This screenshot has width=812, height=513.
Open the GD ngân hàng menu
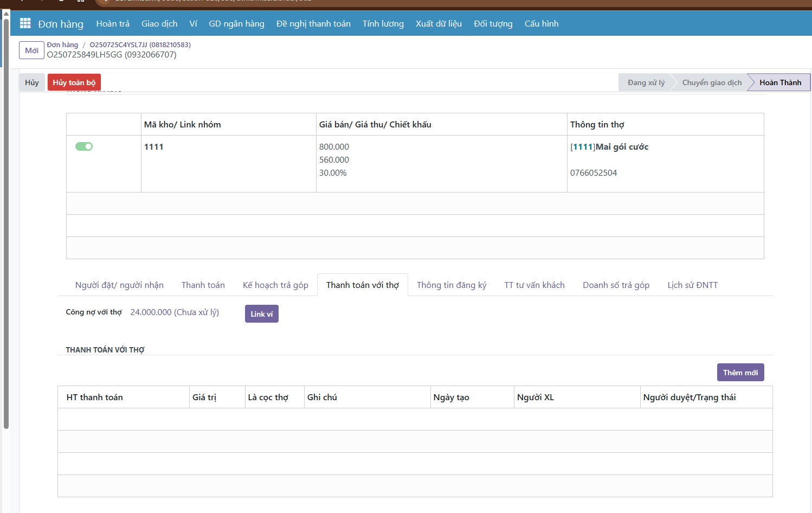[236, 24]
